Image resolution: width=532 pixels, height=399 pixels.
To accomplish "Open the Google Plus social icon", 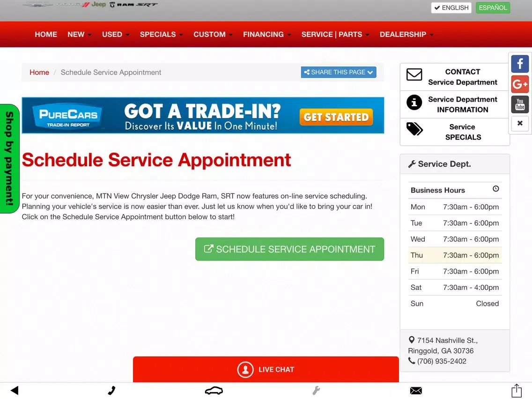I will pos(520,84).
